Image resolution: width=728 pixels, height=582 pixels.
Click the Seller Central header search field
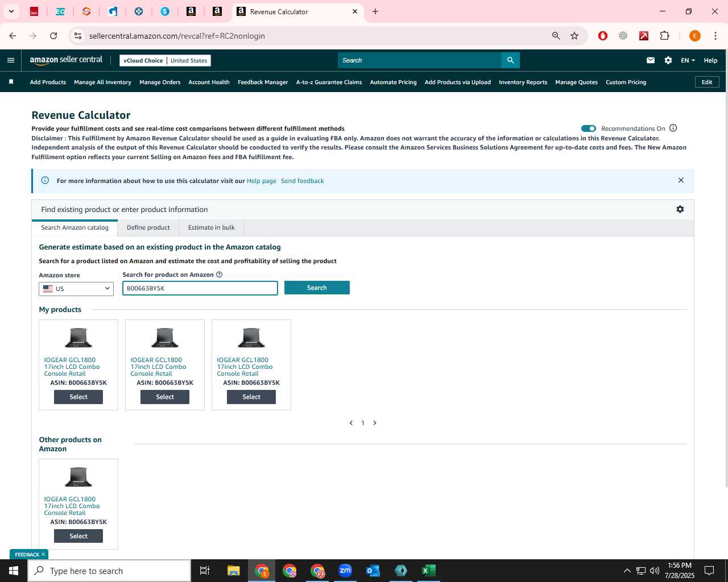(420, 60)
